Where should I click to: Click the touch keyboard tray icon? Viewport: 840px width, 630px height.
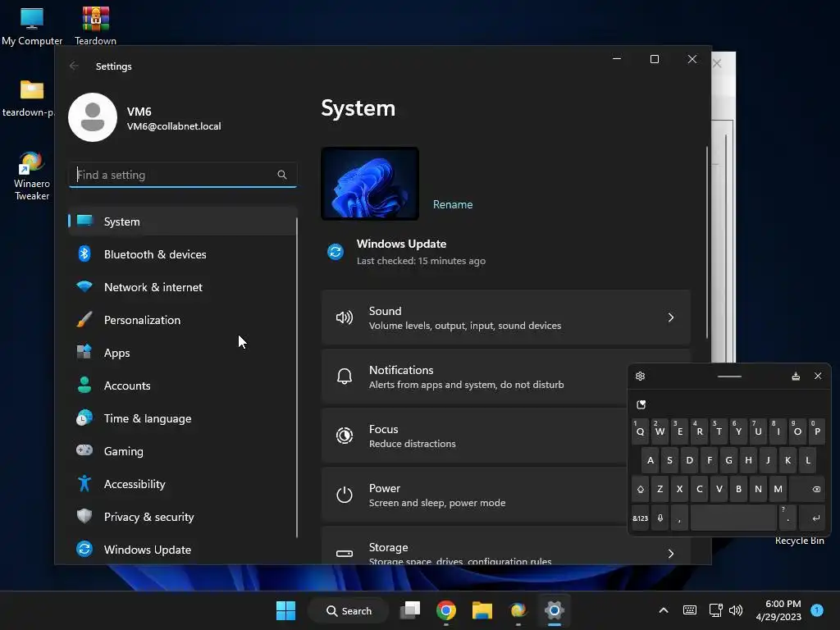point(690,610)
